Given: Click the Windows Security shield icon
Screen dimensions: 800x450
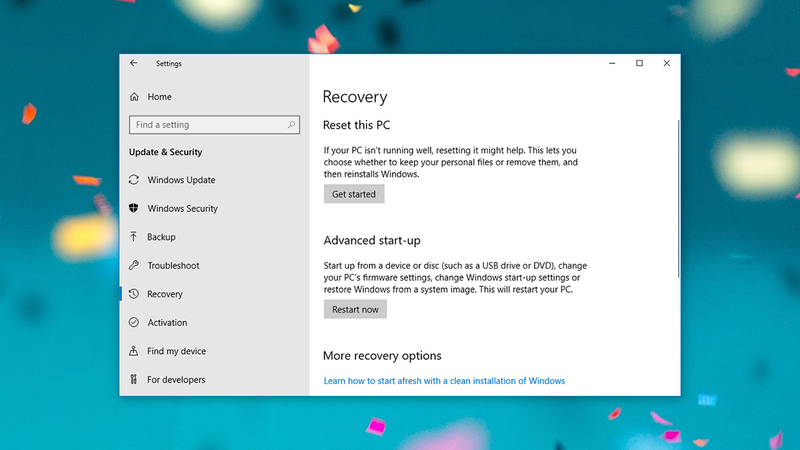Looking at the screenshot, I should [x=134, y=208].
